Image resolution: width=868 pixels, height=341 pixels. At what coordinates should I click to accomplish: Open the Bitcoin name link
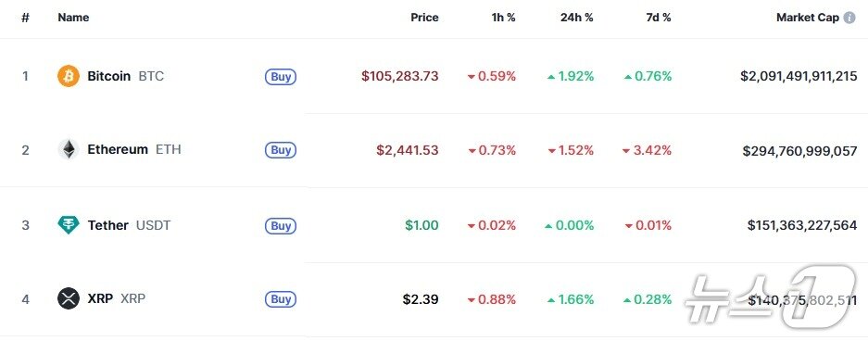click(109, 76)
